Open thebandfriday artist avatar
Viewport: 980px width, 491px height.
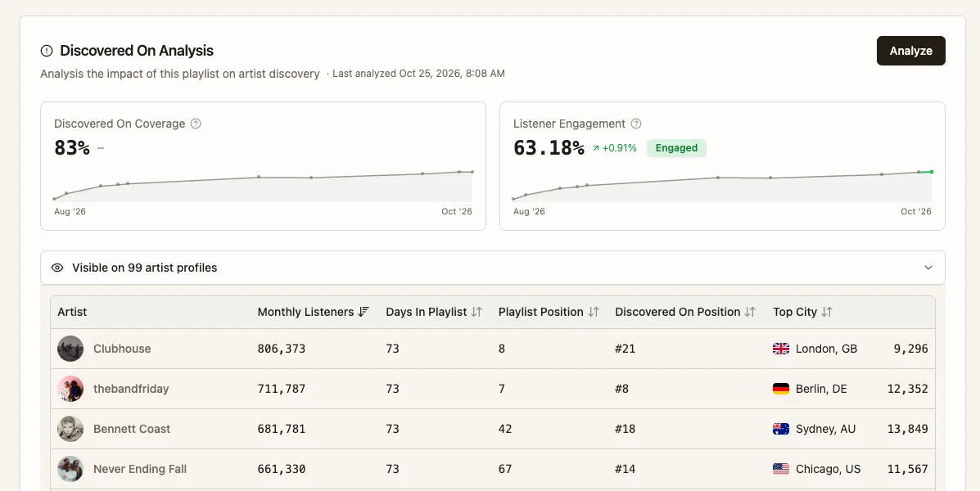(x=70, y=389)
